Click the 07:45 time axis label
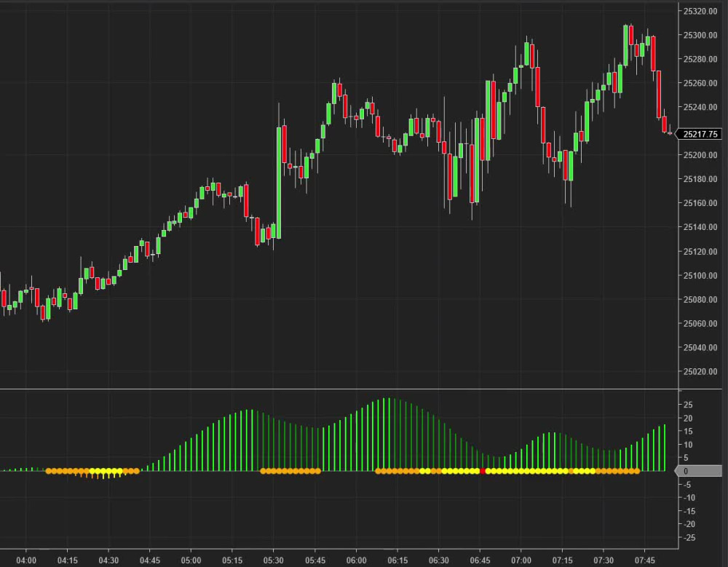 pyautogui.click(x=644, y=560)
